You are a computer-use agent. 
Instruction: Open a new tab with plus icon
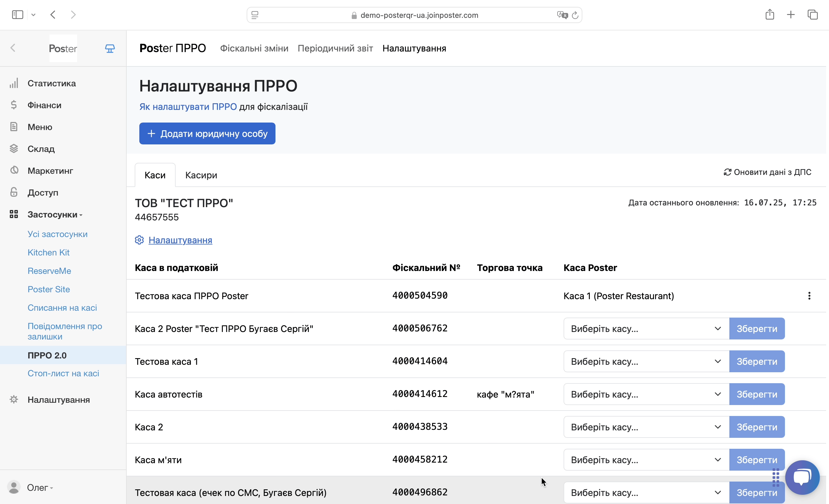pyautogui.click(x=791, y=14)
